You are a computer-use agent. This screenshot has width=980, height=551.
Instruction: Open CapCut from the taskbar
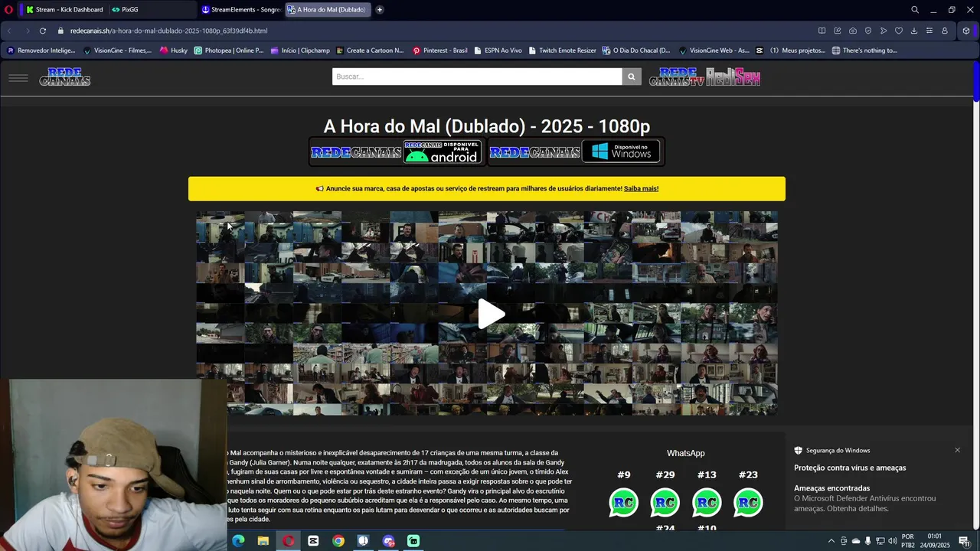click(313, 541)
